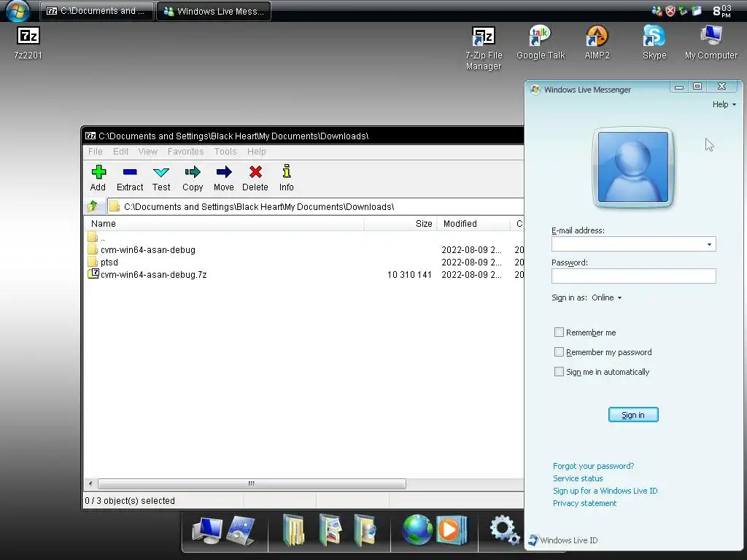Open the Edit menu in 7-Zip

coord(120,152)
